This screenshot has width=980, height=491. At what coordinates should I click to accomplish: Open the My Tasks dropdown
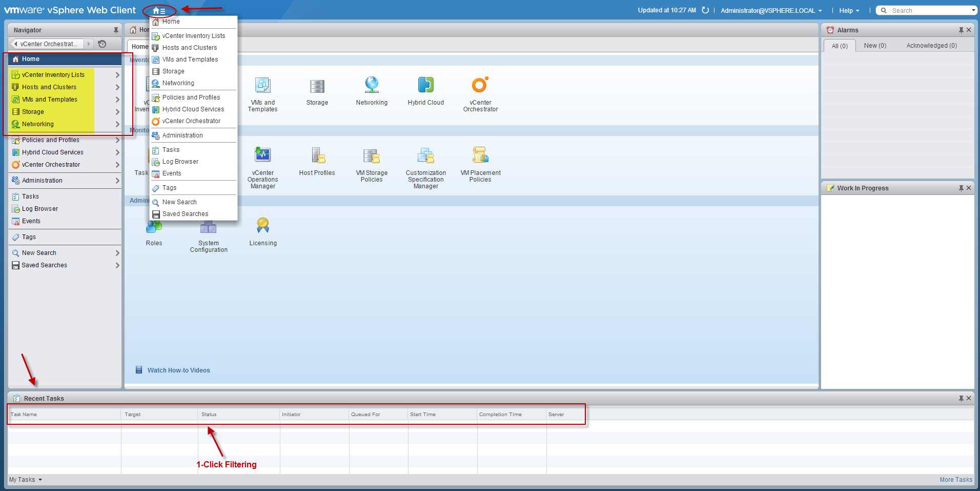click(26, 480)
